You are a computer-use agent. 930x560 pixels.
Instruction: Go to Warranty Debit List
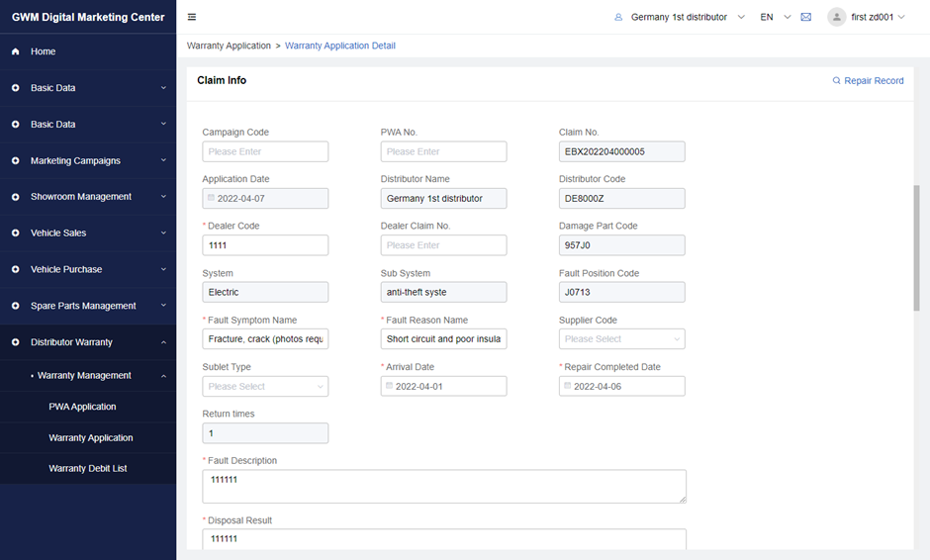coord(87,469)
